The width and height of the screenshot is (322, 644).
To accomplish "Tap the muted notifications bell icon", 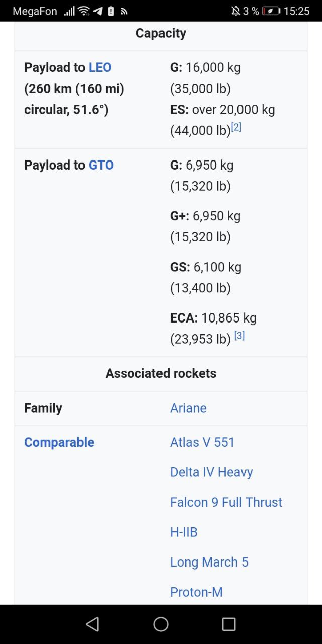I will coord(235,11).
